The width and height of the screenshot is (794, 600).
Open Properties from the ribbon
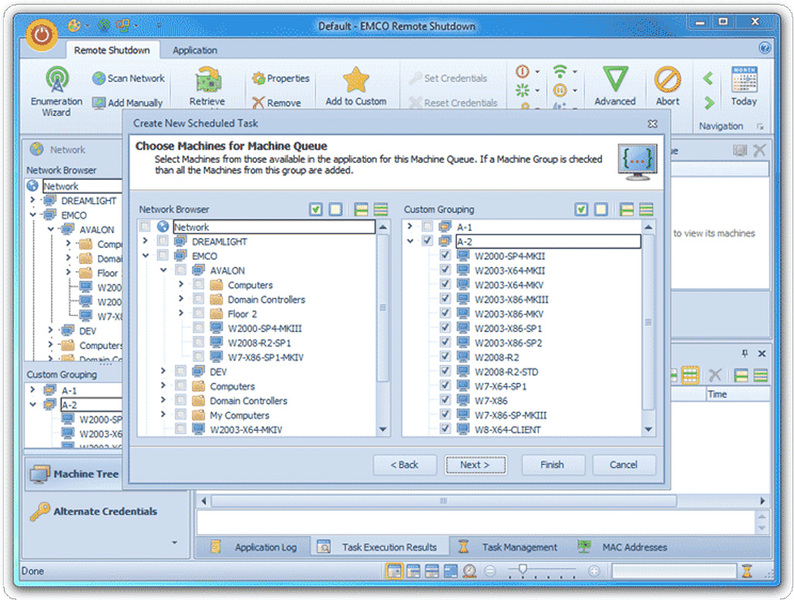pyautogui.click(x=281, y=78)
